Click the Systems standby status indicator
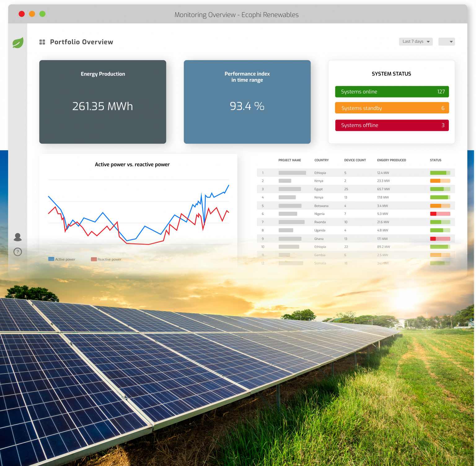Image resolution: width=476 pixels, height=466 pixels. (x=392, y=108)
